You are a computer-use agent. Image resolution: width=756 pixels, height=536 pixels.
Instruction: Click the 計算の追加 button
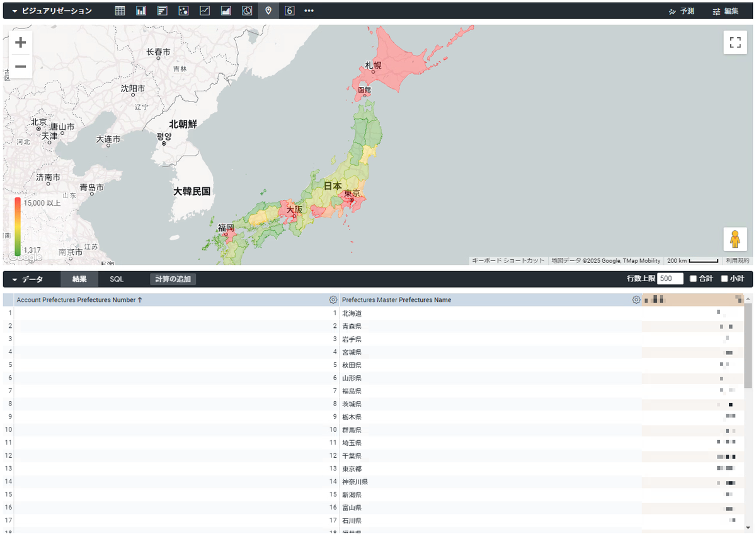click(x=173, y=279)
